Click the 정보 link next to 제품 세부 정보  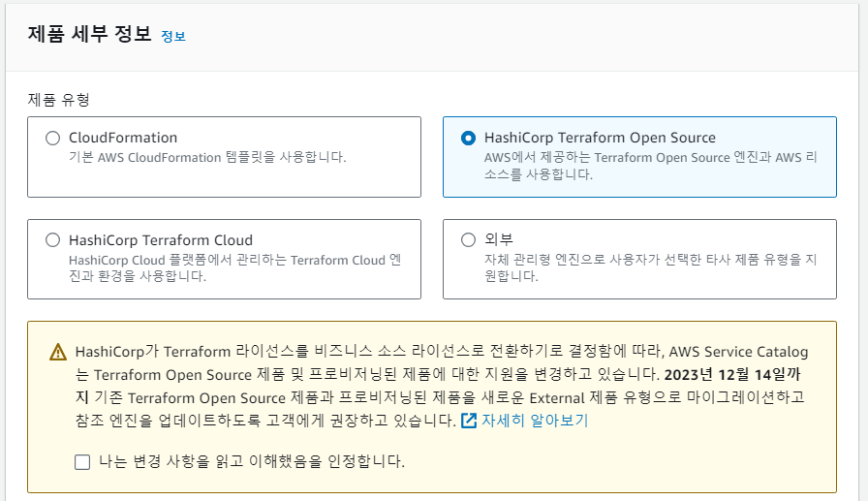173,37
